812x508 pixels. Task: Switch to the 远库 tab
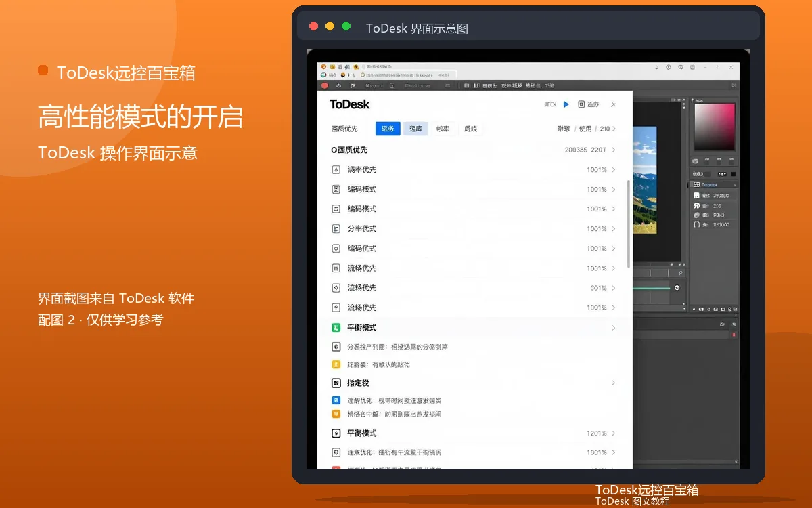click(x=415, y=129)
